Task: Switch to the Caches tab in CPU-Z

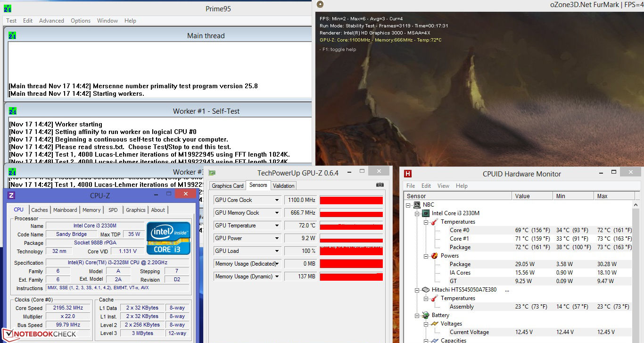Action: 40,210
